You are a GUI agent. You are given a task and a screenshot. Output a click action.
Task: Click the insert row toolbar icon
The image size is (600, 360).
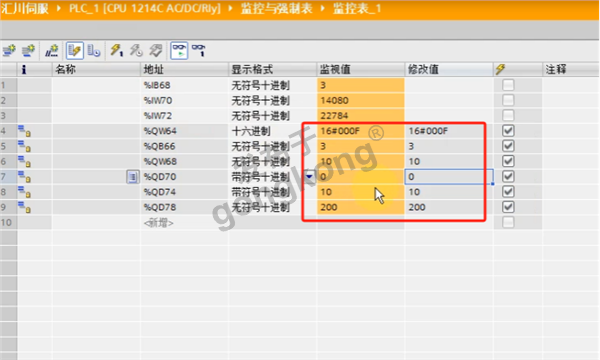[x=9, y=50]
